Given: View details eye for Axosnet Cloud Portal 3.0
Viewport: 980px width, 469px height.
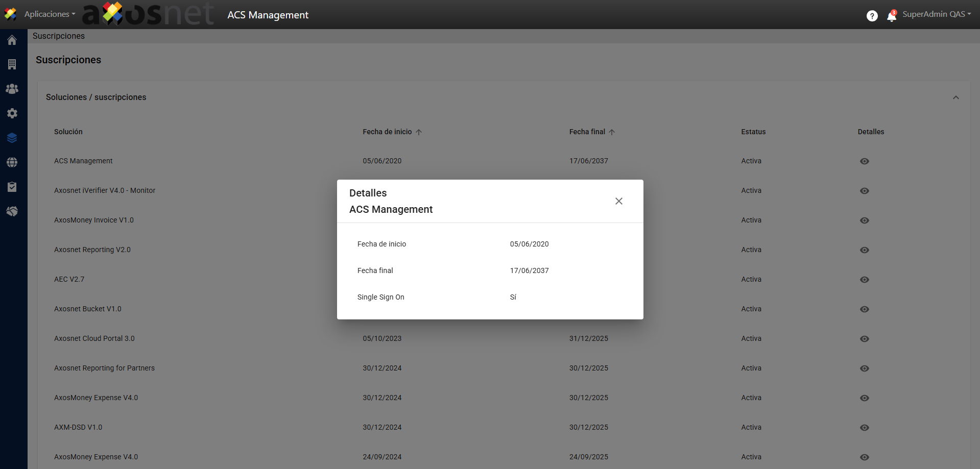Looking at the screenshot, I should [x=865, y=339].
